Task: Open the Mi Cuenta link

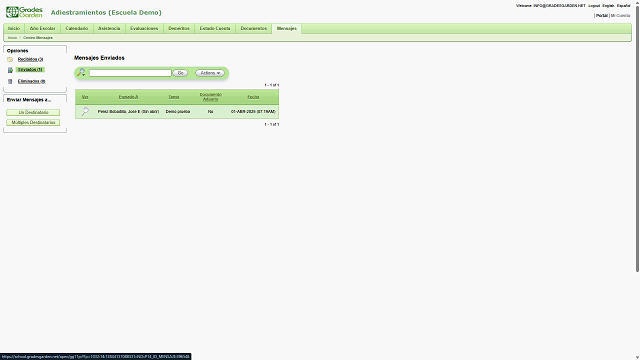Action: coord(620,16)
